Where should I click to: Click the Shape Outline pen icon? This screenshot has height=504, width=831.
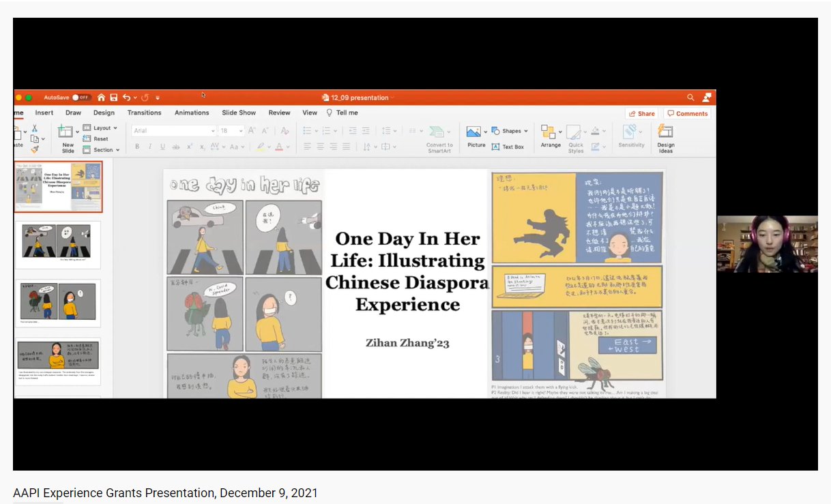click(596, 147)
